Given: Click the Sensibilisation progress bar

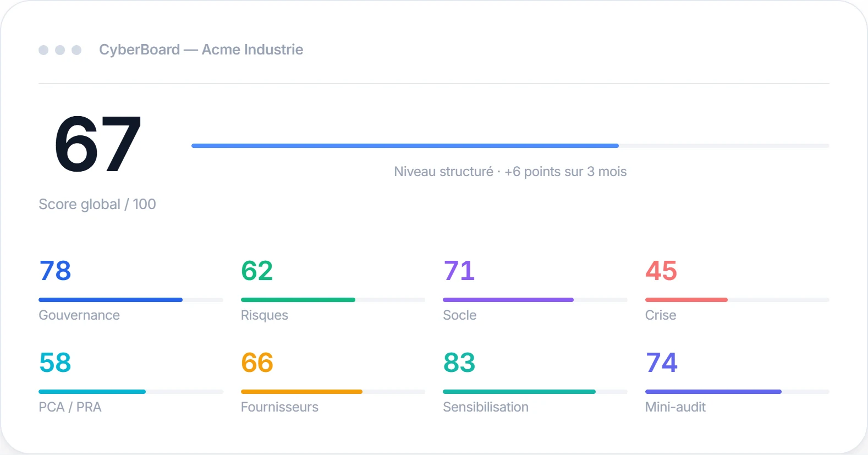Looking at the screenshot, I should click(x=535, y=392).
